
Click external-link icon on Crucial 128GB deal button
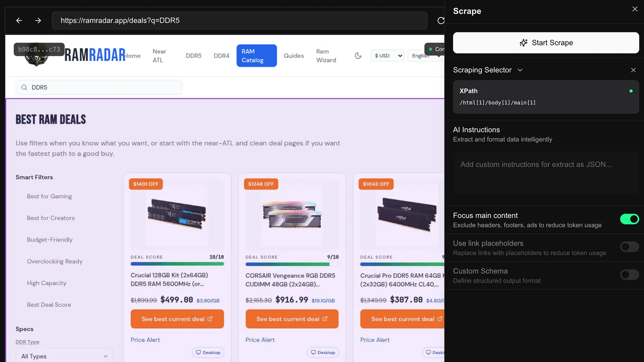coord(210,319)
